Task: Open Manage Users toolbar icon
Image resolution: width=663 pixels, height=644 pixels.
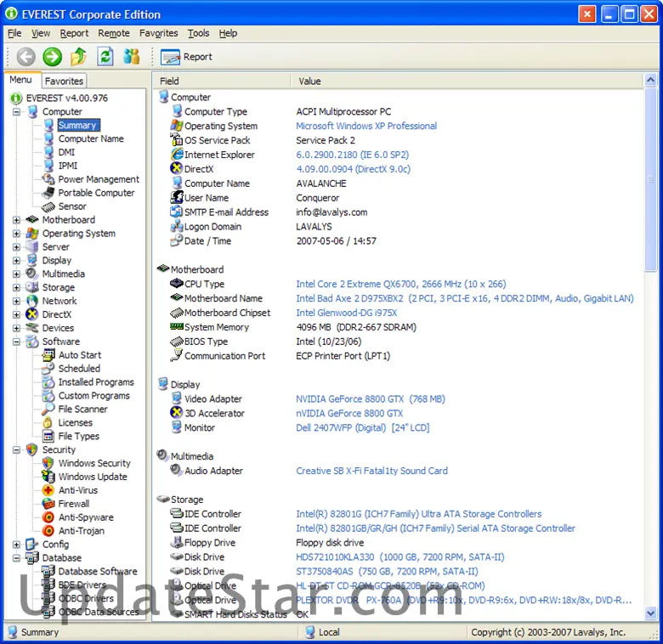Action: coord(131,57)
